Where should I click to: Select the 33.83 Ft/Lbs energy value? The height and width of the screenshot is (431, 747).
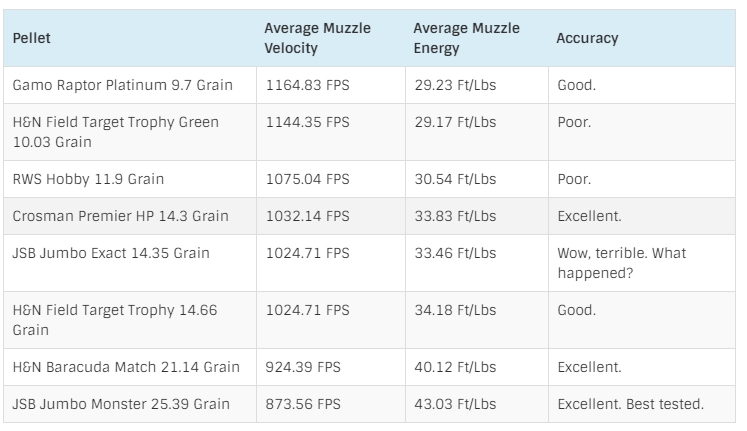coord(455,216)
